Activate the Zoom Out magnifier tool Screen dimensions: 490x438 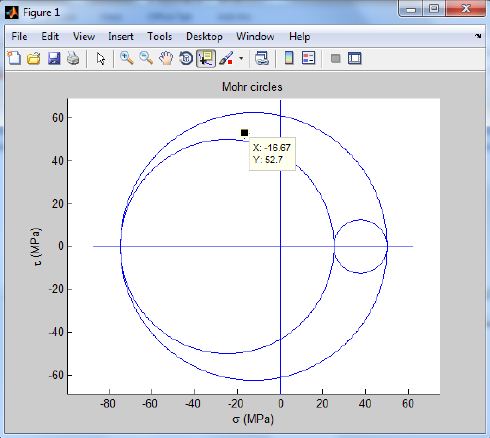[146, 58]
